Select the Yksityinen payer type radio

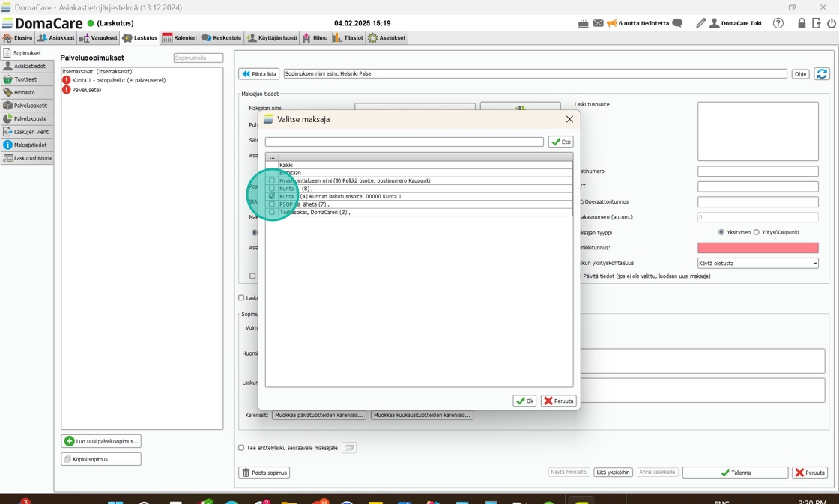pos(721,232)
